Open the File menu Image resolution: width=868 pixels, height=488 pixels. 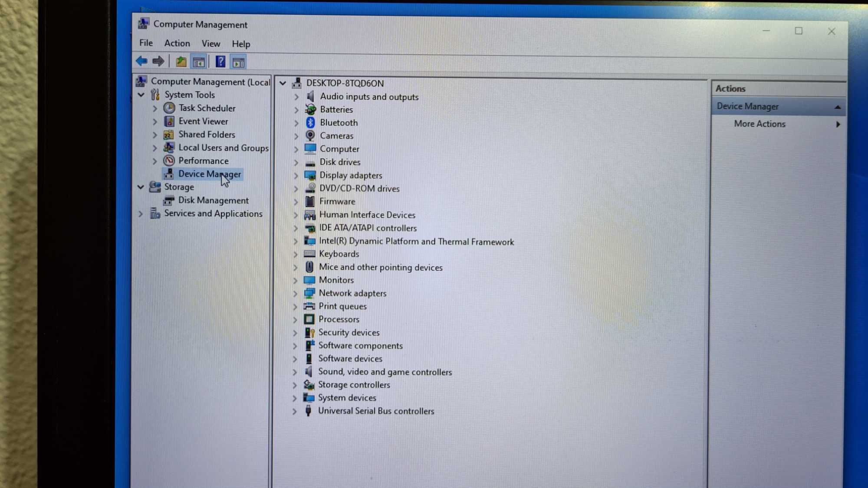pyautogui.click(x=146, y=43)
